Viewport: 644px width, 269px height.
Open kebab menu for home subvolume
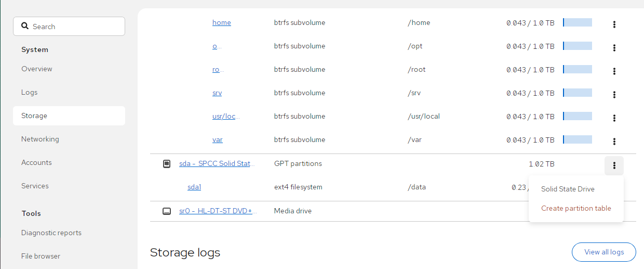614,24
